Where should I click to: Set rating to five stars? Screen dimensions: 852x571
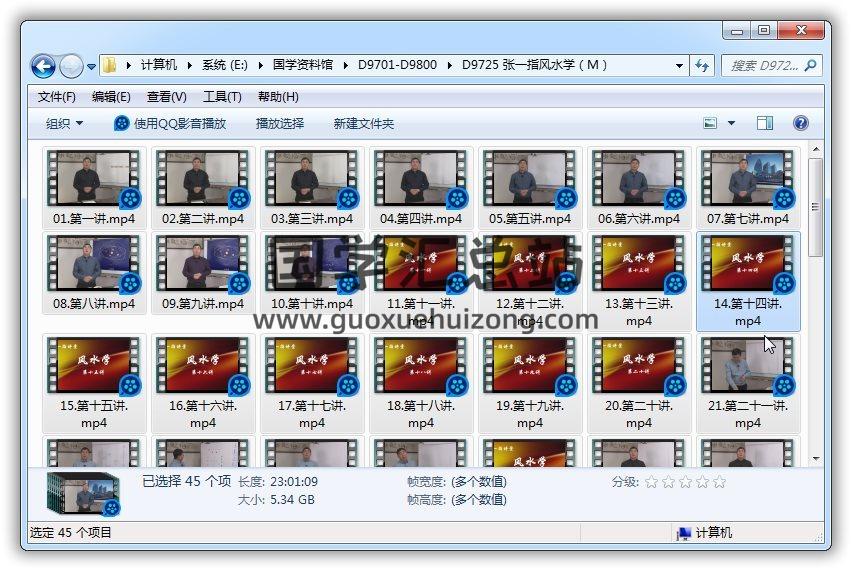[719, 482]
